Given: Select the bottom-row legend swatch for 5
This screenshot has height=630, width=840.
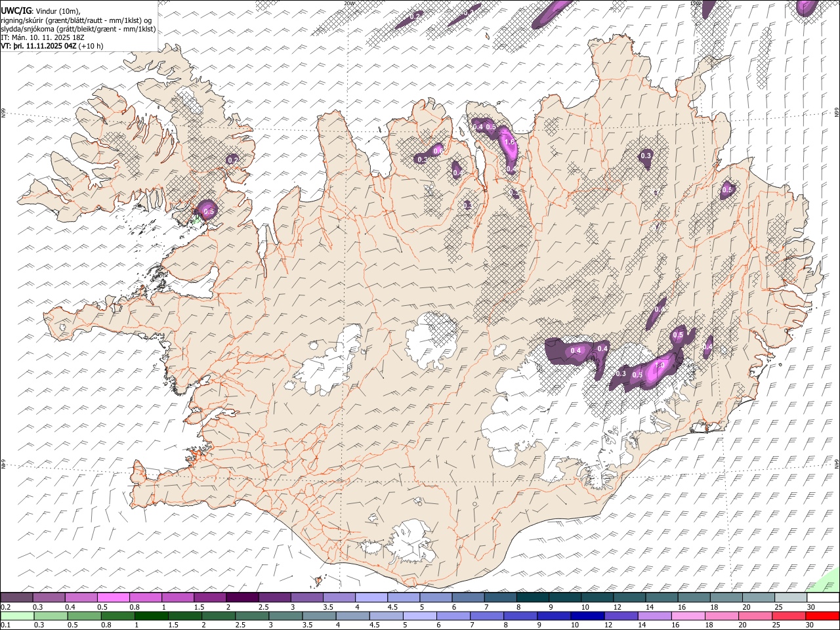Looking at the screenshot, I should pyautogui.click(x=419, y=616).
